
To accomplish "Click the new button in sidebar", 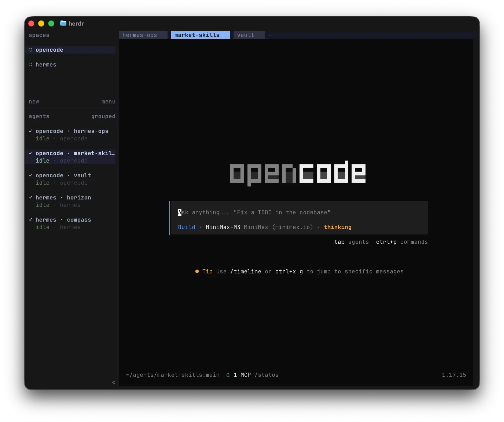I will pos(34,101).
